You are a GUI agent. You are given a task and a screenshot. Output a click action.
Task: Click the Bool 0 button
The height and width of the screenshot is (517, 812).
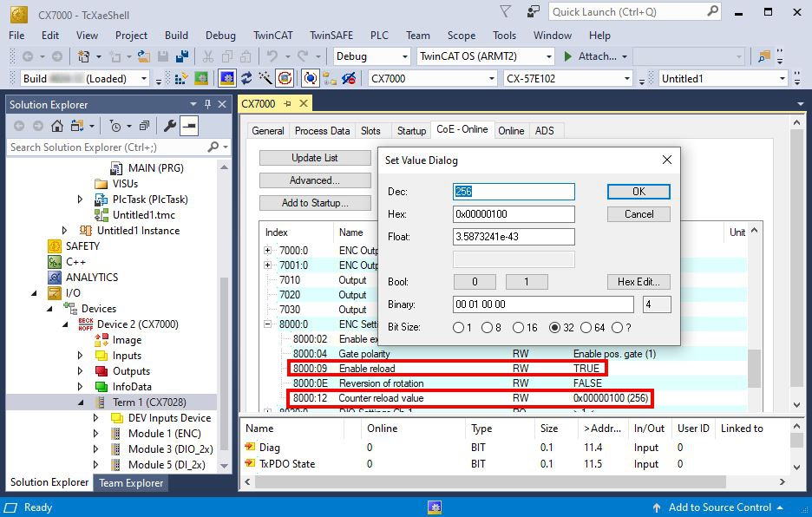475,282
